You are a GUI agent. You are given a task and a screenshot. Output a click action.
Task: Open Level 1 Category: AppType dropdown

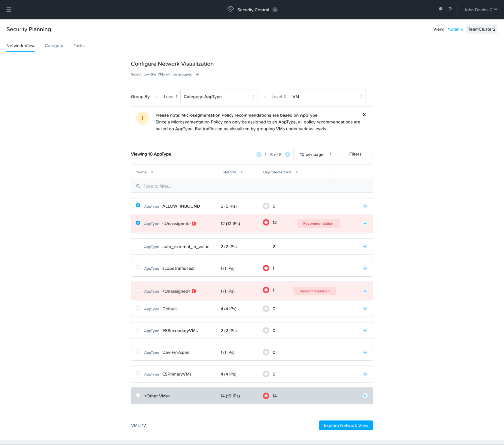218,97
